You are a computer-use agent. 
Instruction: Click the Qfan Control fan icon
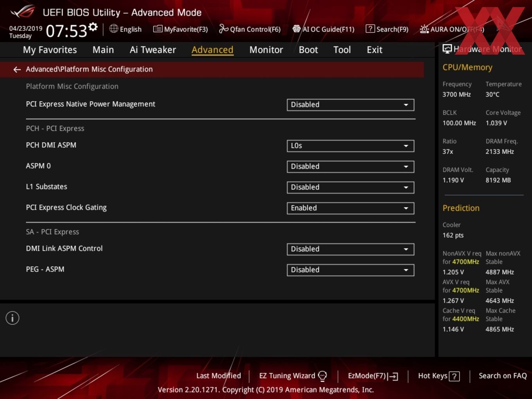click(x=223, y=29)
